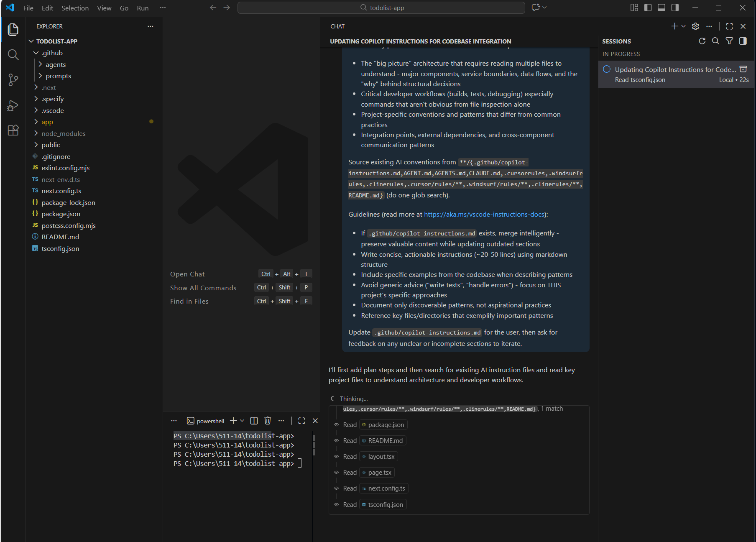Expand the agents folder
Screen dimensions: 756x542
coord(94,64)
